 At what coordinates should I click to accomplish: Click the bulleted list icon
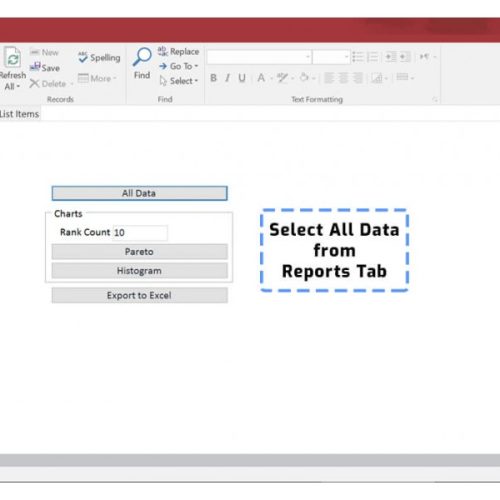358,57
